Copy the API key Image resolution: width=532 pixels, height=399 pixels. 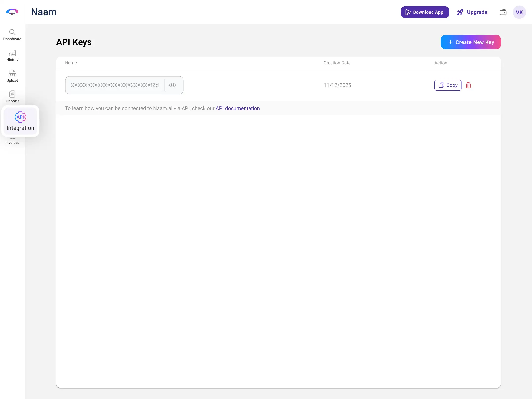pyautogui.click(x=448, y=85)
